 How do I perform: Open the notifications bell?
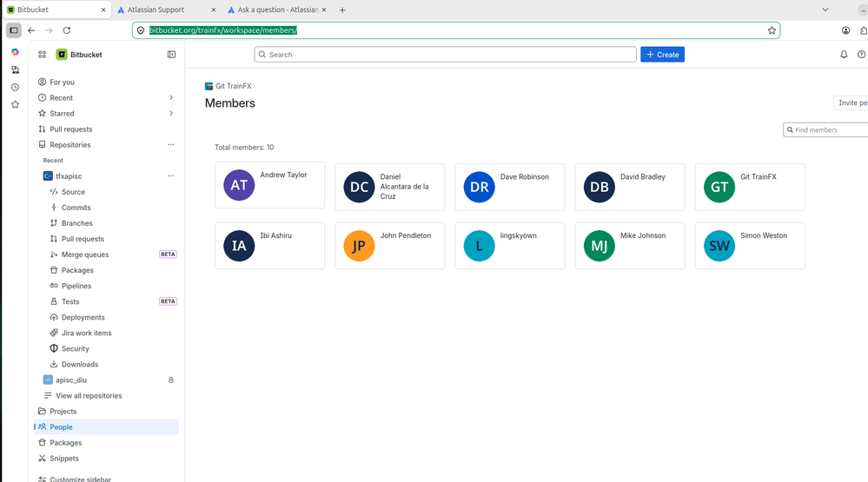pyautogui.click(x=844, y=54)
